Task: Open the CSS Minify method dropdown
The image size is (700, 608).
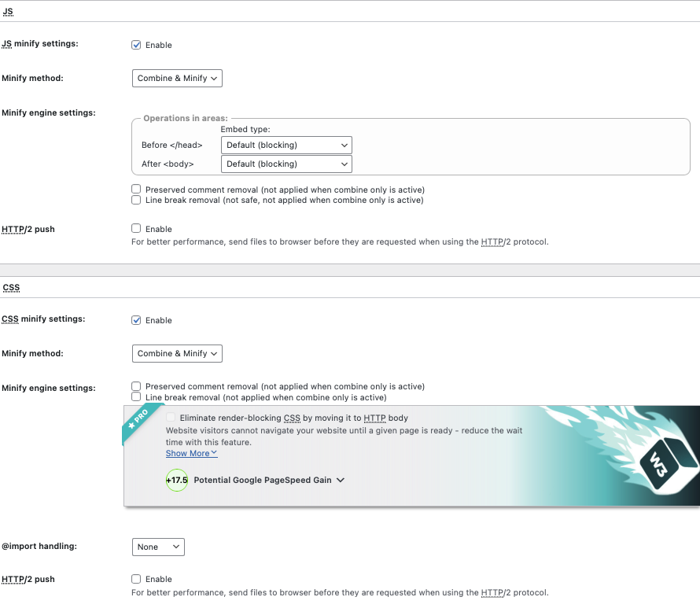Action: pyautogui.click(x=177, y=353)
